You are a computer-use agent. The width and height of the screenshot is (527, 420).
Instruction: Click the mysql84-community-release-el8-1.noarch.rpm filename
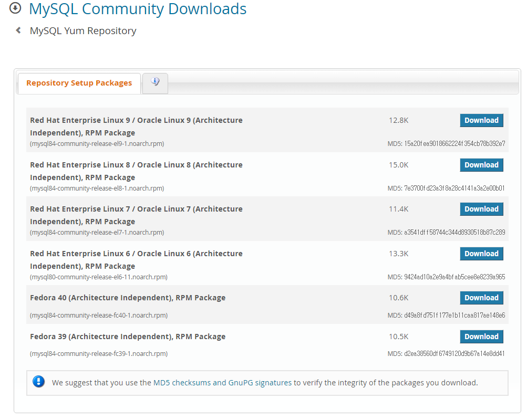tap(97, 188)
